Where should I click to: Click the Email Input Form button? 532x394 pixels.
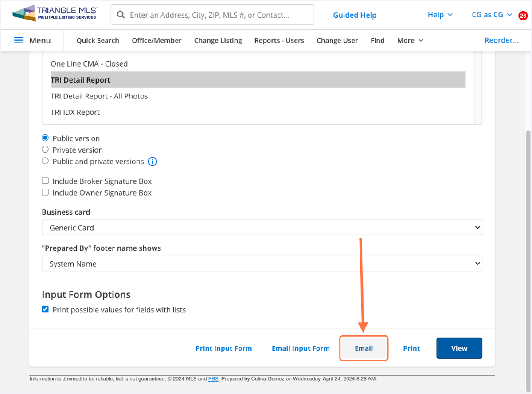(x=301, y=348)
